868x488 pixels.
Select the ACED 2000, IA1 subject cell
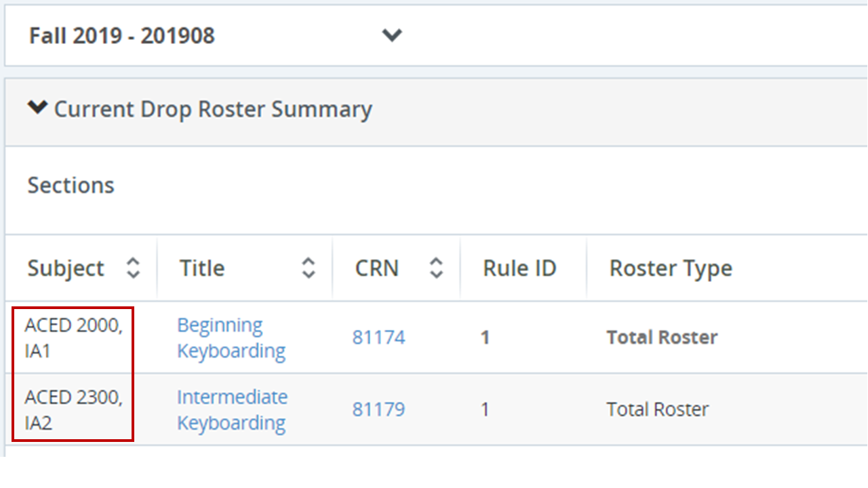(x=73, y=338)
